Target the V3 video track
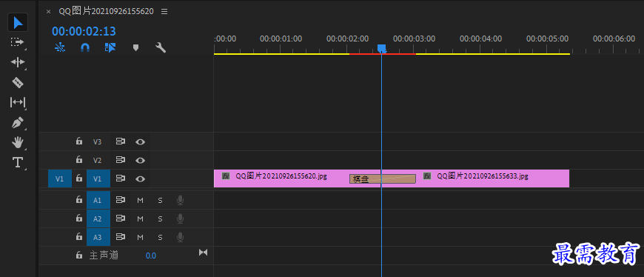Viewport: 644px width, 277px height. [97, 141]
